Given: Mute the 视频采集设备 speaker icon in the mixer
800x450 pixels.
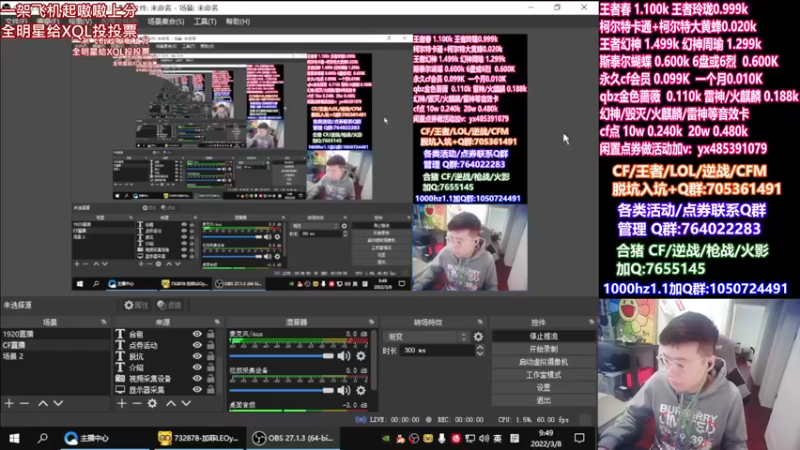Looking at the screenshot, I should click(344, 390).
